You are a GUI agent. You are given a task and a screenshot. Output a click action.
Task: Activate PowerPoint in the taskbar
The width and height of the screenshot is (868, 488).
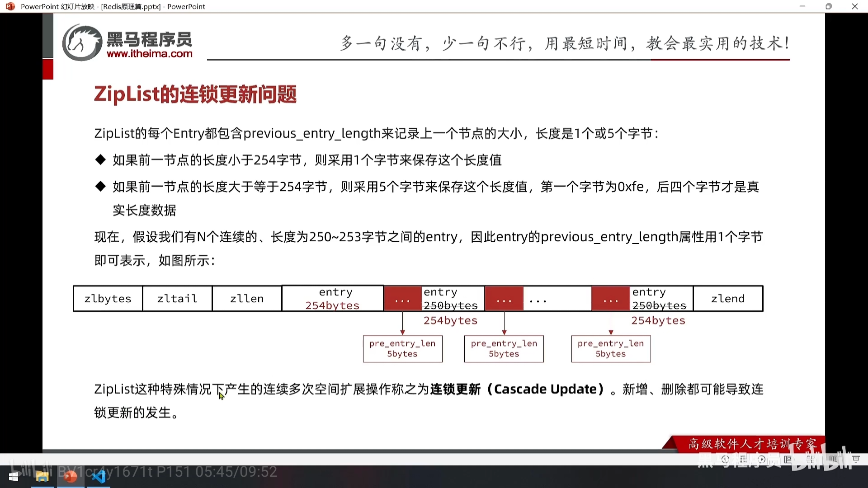[70, 477]
